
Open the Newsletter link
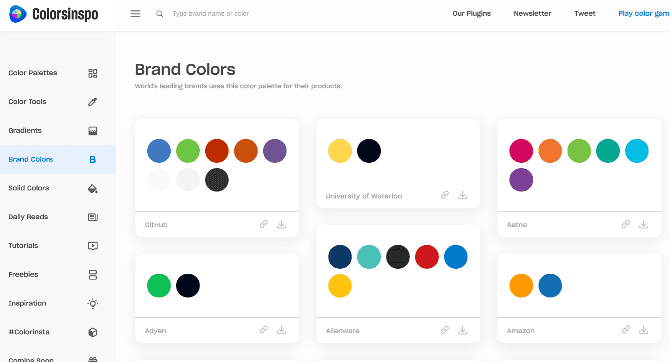532,14
